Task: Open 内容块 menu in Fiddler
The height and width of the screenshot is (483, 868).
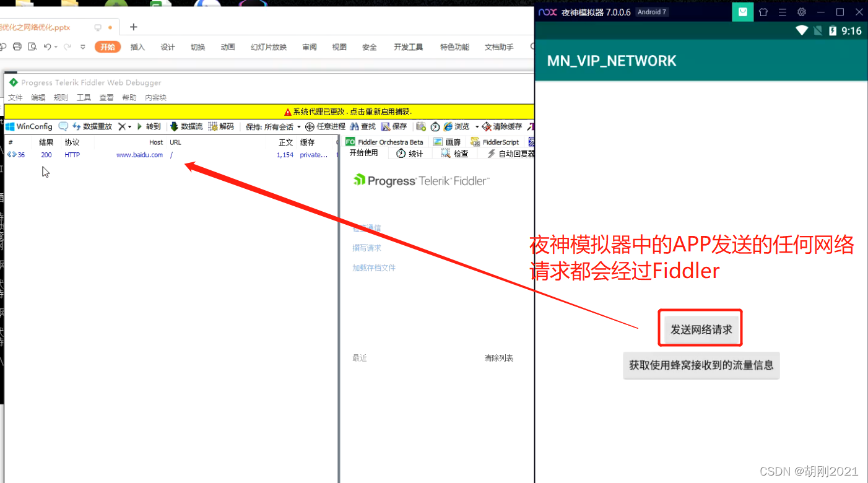Action: pos(156,98)
